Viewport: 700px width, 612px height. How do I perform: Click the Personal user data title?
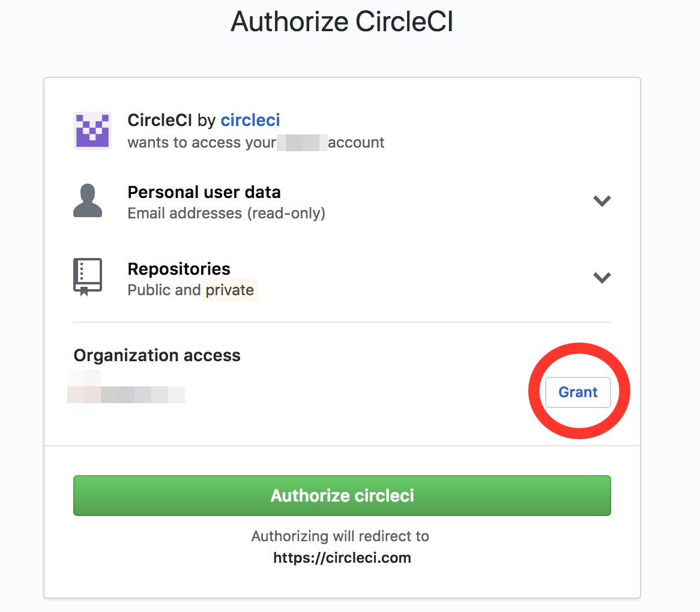[x=204, y=193]
